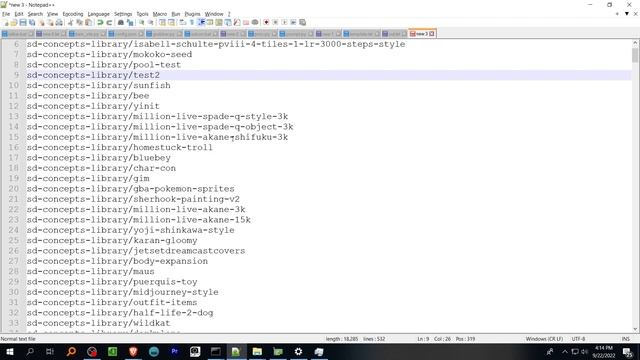Open the Search menu

tap(35, 14)
